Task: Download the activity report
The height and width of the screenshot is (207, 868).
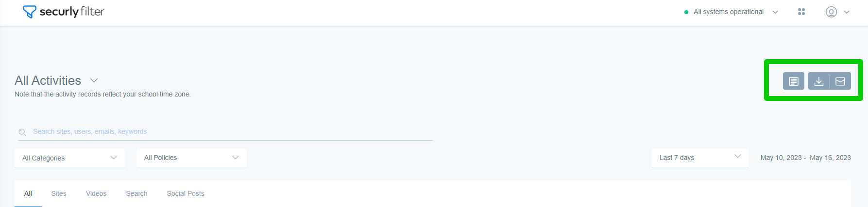Action: [x=819, y=81]
